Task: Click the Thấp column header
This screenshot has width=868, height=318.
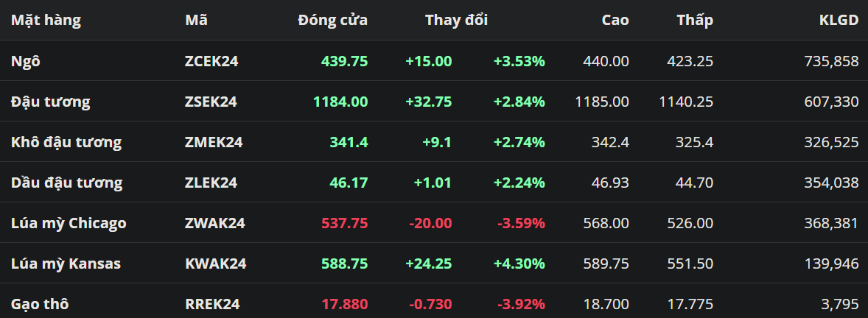Action: point(695,21)
